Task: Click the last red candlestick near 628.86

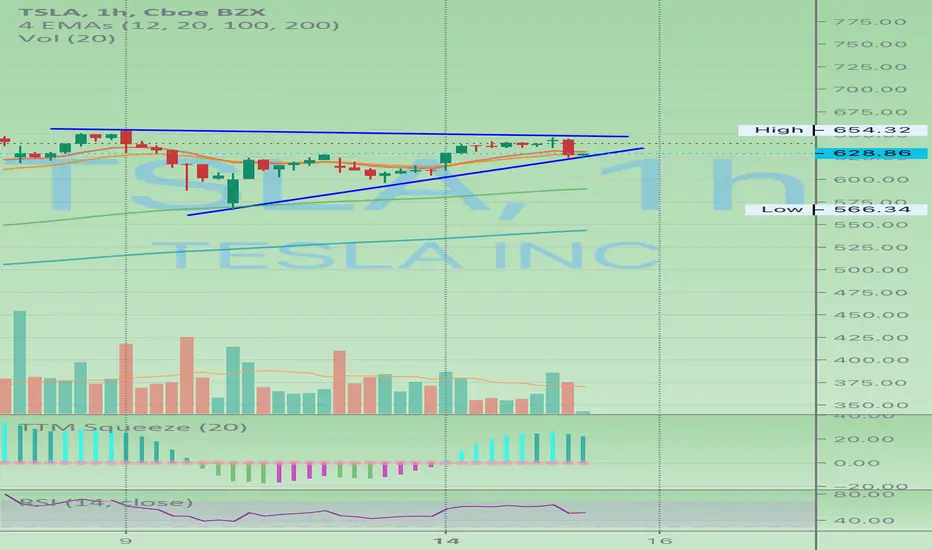Action: (569, 147)
